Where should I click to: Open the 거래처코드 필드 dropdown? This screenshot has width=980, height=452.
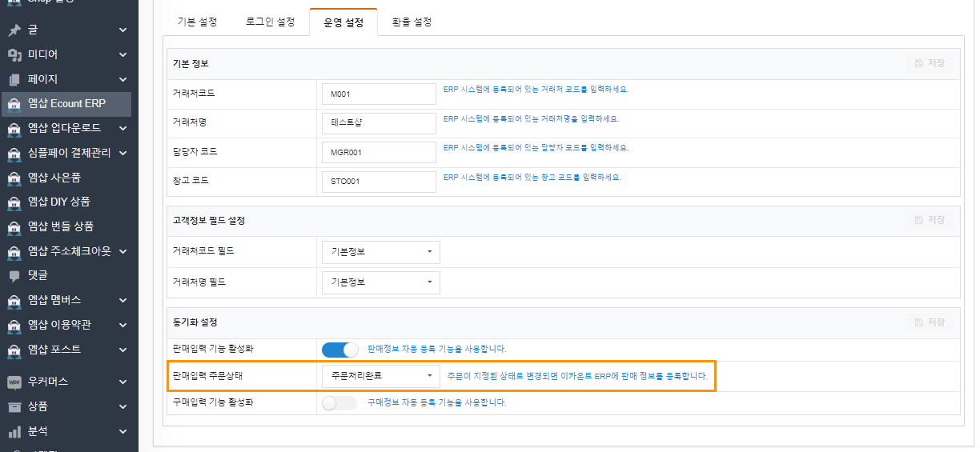pos(380,252)
